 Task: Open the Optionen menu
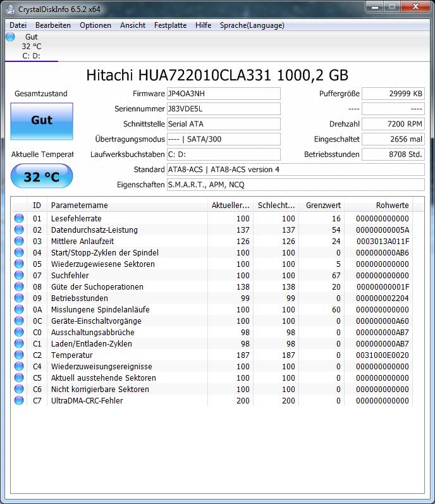point(95,25)
